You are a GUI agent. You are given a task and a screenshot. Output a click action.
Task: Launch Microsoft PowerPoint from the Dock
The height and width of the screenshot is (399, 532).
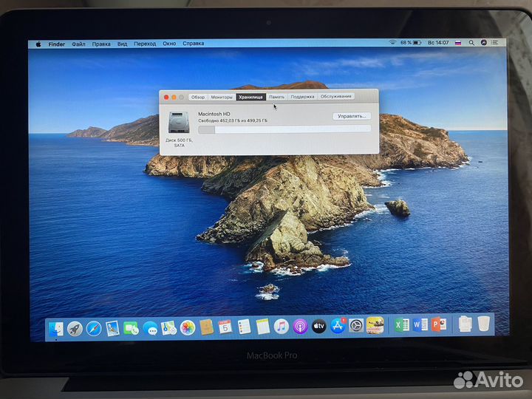click(x=439, y=324)
